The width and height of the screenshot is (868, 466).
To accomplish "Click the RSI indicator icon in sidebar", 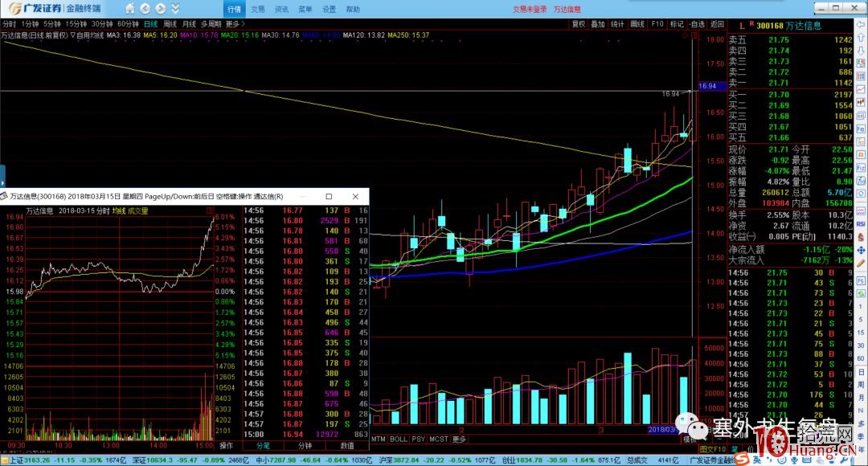I will tap(861, 224).
